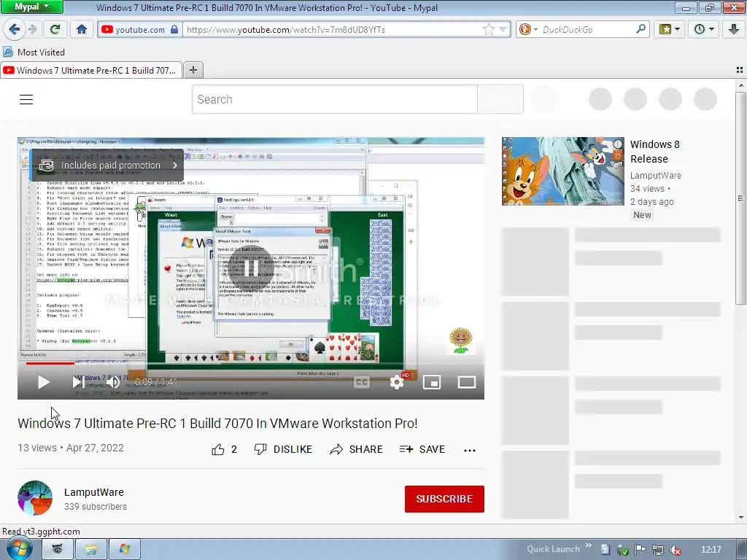The image size is (747, 560).
Task: Open the YouTube hamburger guide menu
Action: click(26, 99)
